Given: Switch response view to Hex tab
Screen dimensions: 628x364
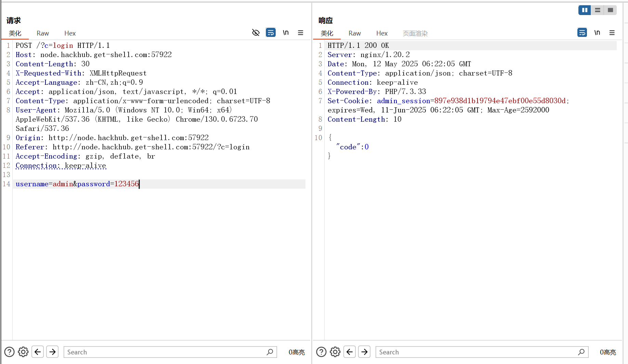Looking at the screenshot, I should click(x=382, y=33).
